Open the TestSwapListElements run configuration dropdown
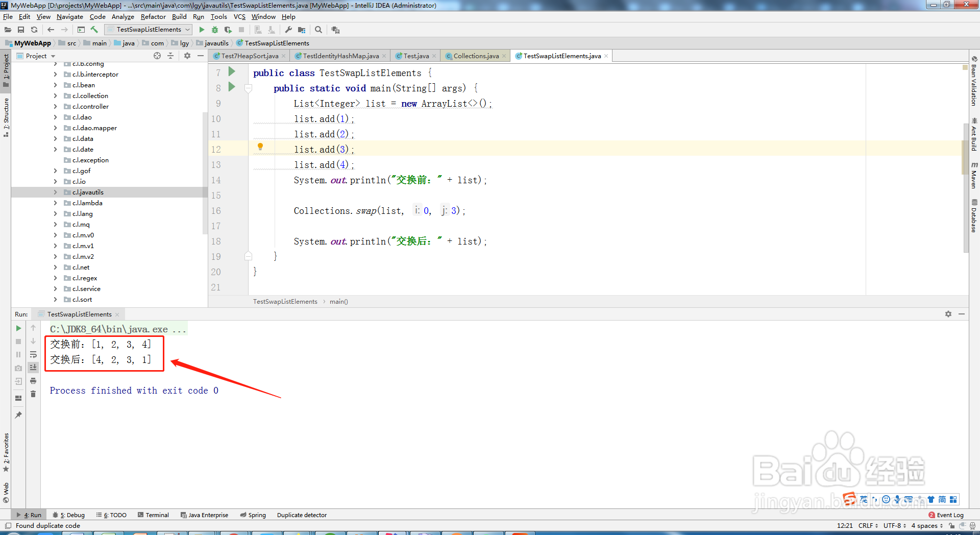This screenshot has width=980, height=535. (x=148, y=30)
